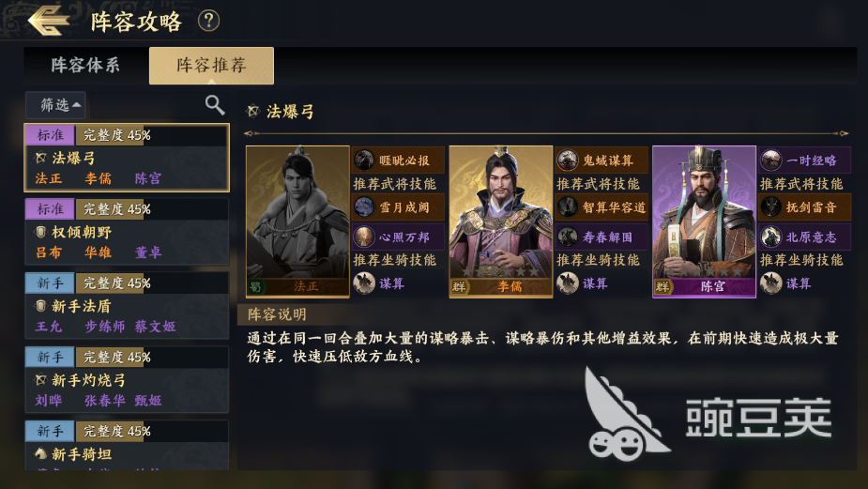
Task: Click the 北原意志 skill icon
Action: tap(770, 237)
